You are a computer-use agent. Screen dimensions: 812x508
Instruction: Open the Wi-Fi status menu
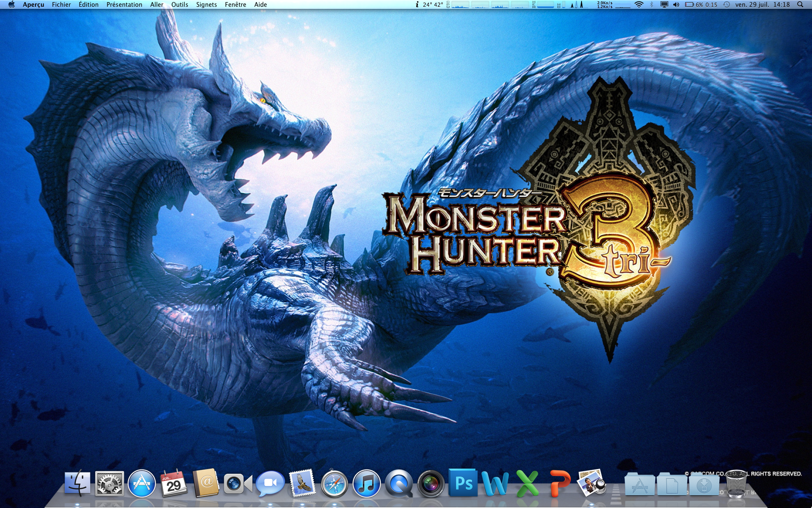coord(639,5)
